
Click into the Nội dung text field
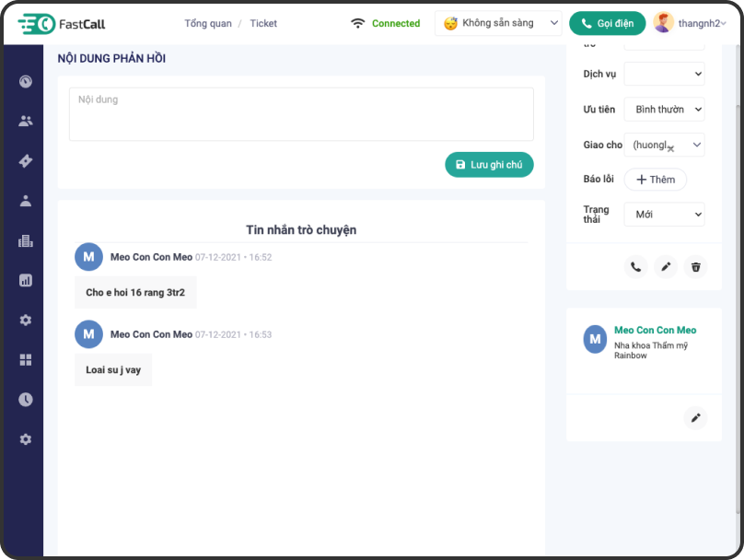[x=301, y=113]
